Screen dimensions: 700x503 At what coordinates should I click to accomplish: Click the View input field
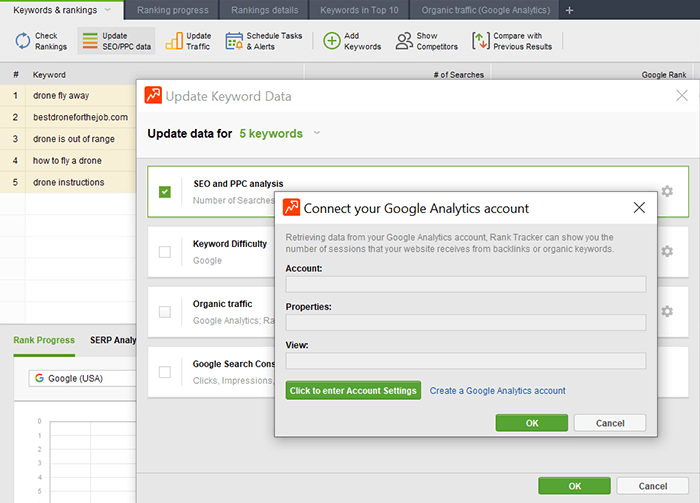point(466,361)
